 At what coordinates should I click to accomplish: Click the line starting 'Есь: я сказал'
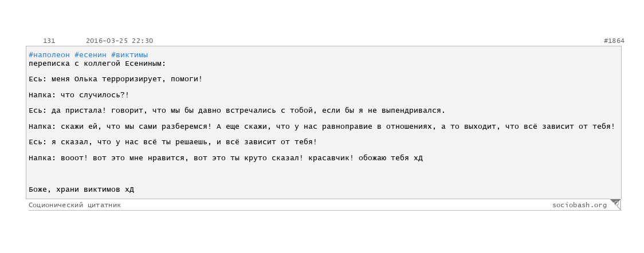tap(173, 143)
